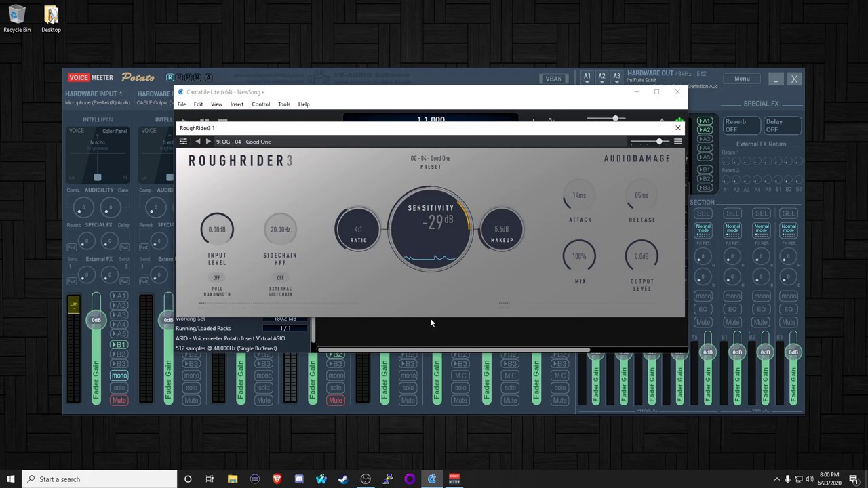The height and width of the screenshot is (488, 868).
Task: Click Cantabile taskbar icon
Action: 432,479
